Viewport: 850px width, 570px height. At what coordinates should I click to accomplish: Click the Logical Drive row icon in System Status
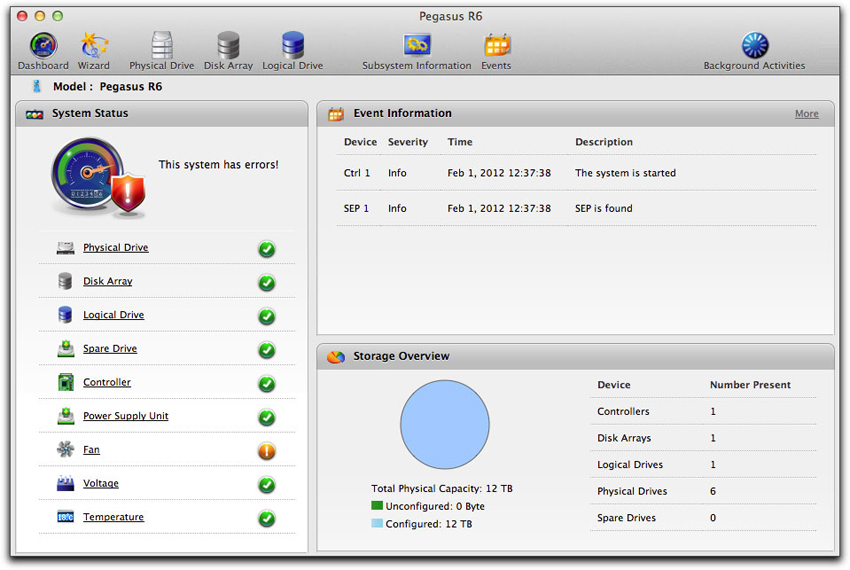[65, 315]
